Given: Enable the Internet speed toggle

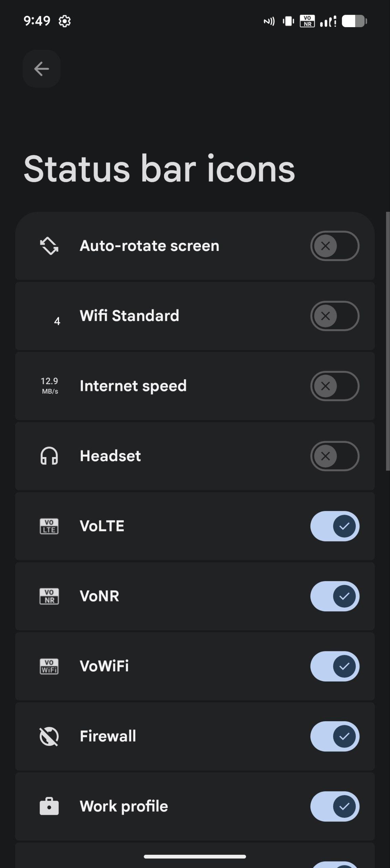Looking at the screenshot, I should (334, 386).
